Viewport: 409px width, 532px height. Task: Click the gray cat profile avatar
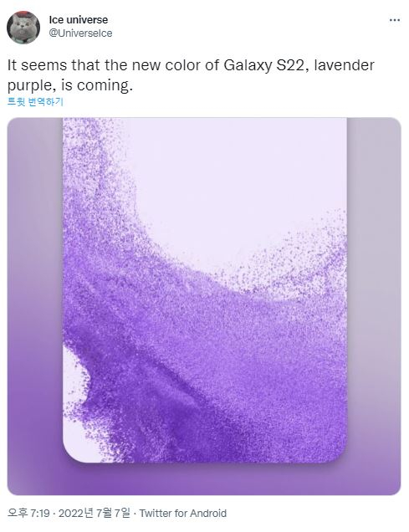point(23,28)
